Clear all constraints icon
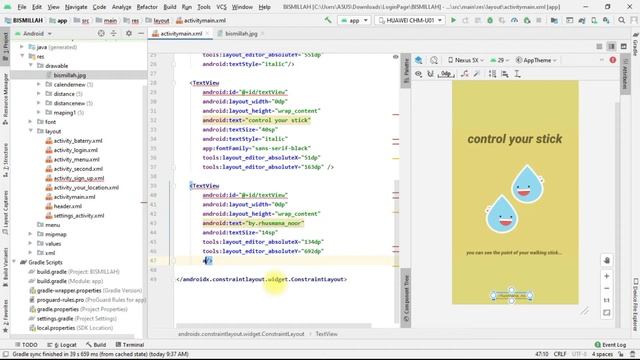This screenshot has height=360, width=640. 464,74
